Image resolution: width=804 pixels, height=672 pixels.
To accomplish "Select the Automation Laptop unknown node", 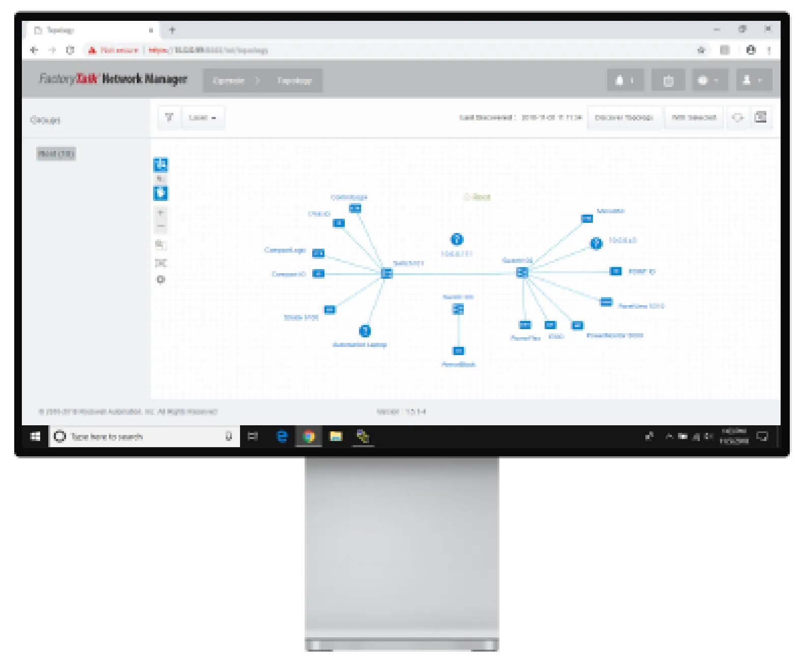I will [x=365, y=331].
